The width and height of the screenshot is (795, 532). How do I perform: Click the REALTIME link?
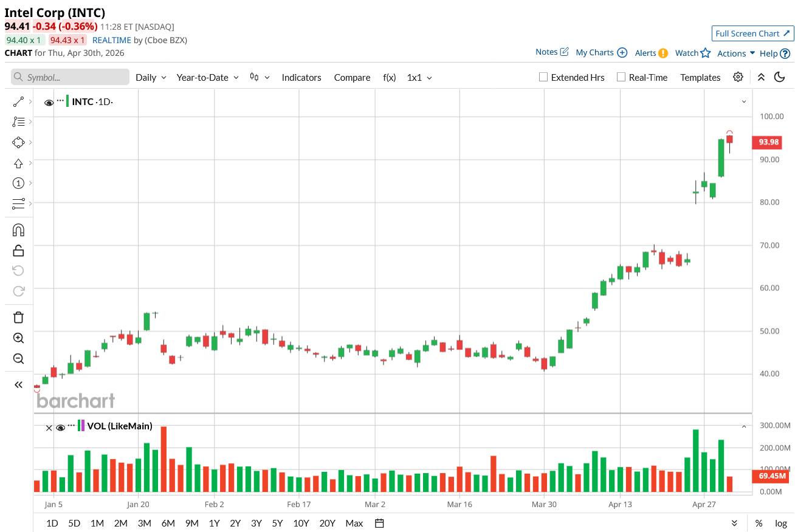coord(112,40)
